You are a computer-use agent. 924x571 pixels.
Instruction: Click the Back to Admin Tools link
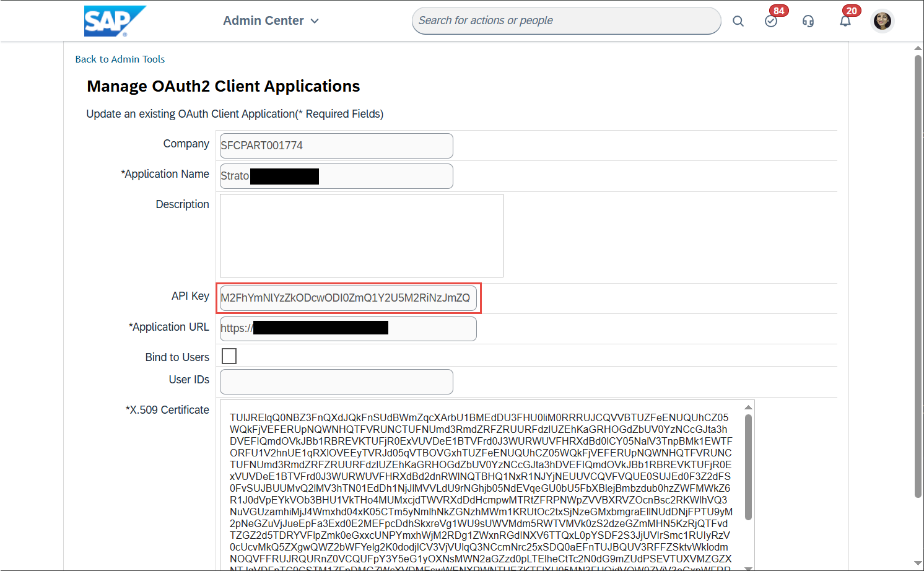pyautogui.click(x=120, y=59)
